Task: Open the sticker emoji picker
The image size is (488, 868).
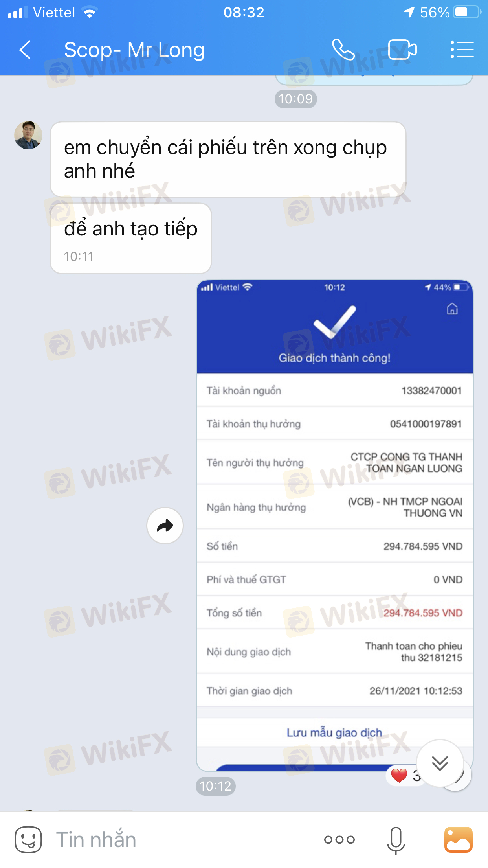Action: click(28, 839)
